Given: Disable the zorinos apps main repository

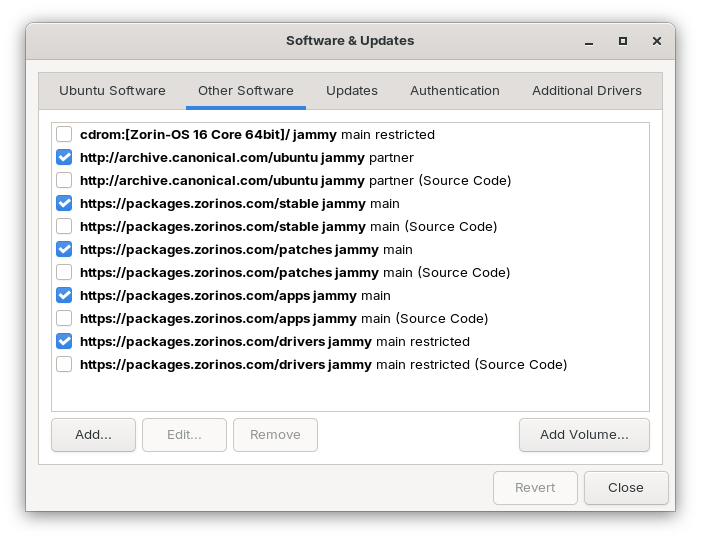Looking at the screenshot, I should click(64, 295).
